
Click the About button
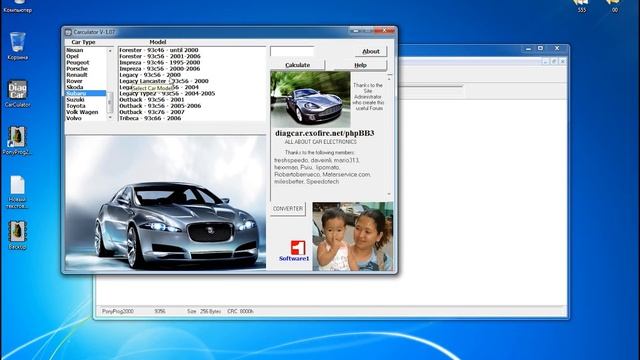pos(371,51)
